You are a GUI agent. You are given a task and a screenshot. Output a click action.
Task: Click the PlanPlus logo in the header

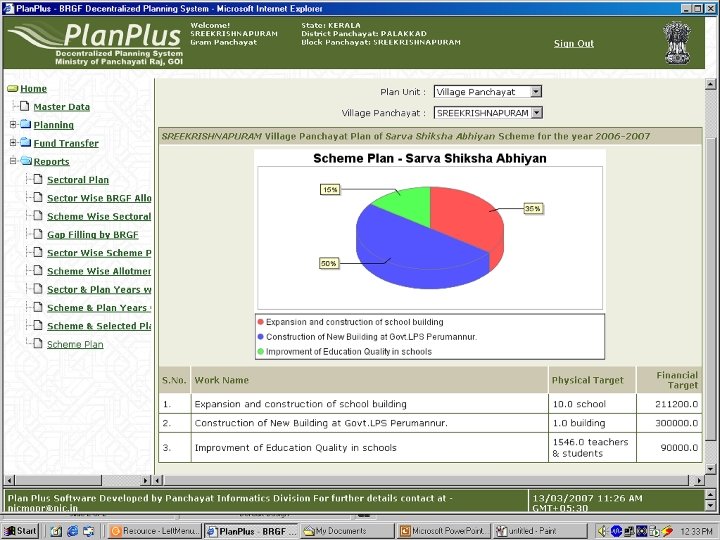[96, 43]
